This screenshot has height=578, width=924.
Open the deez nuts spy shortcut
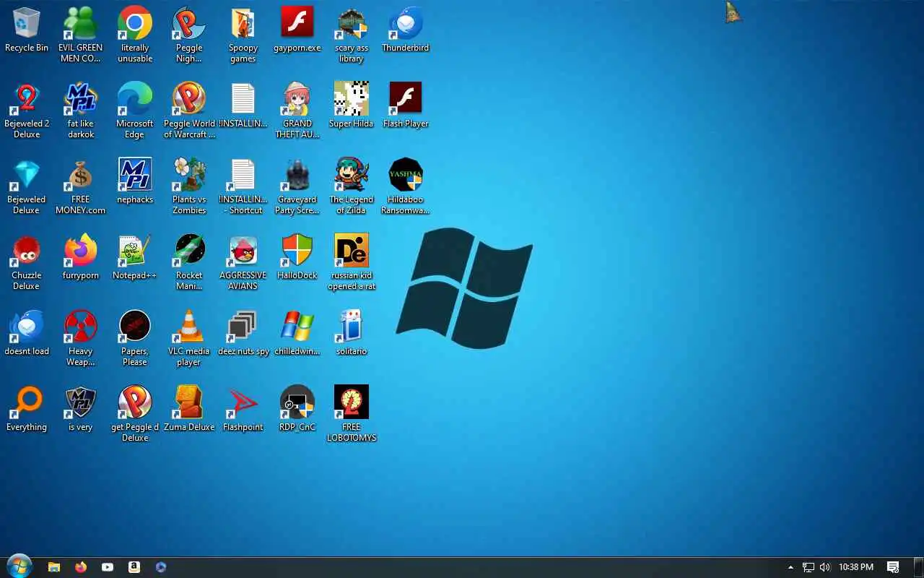[243, 334]
